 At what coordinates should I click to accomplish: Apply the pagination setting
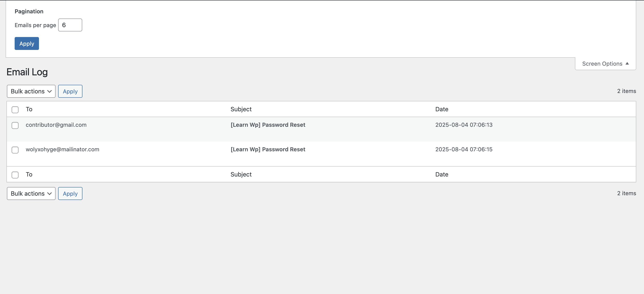tap(27, 43)
